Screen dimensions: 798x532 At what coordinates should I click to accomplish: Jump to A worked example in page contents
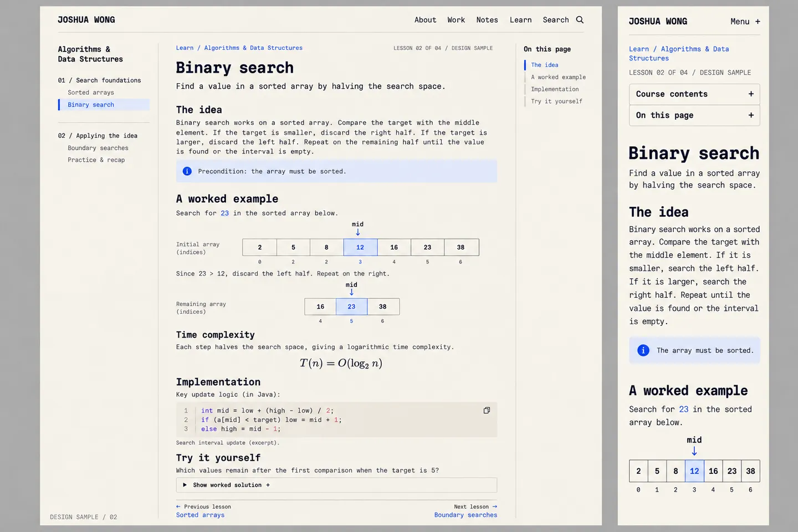tap(558, 77)
